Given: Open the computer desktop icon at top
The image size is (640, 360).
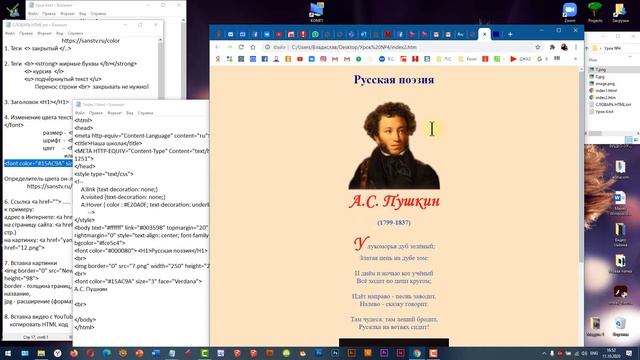Looking at the screenshot, I should pyautogui.click(x=317, y=12).
